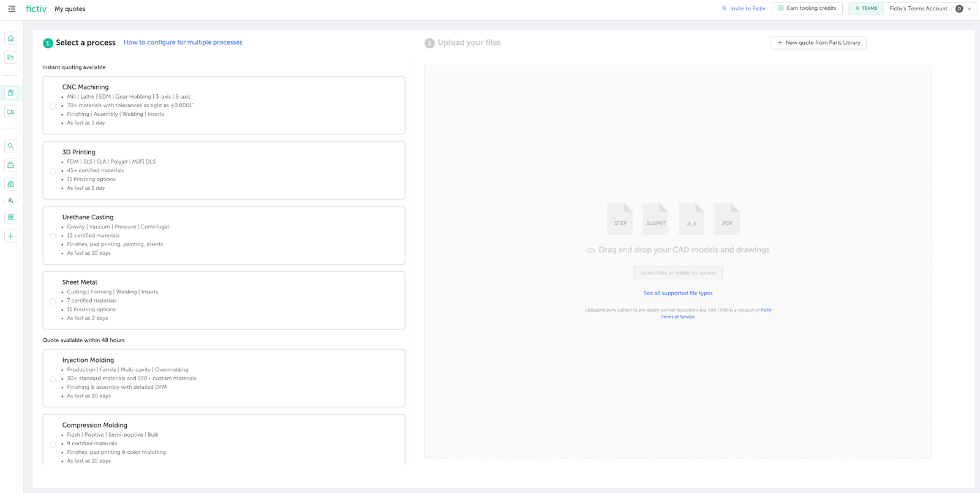
Task: Click 'Quote available within 48 hours' label
Action: [x=83, y=341]
